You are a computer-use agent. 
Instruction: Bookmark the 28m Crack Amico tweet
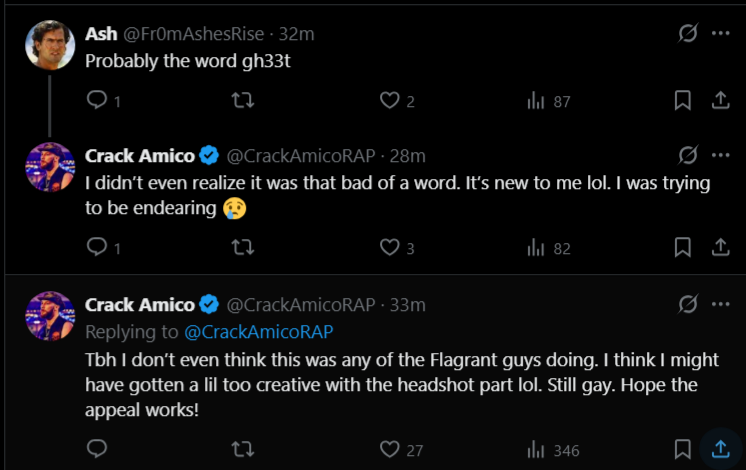point(683,247)
